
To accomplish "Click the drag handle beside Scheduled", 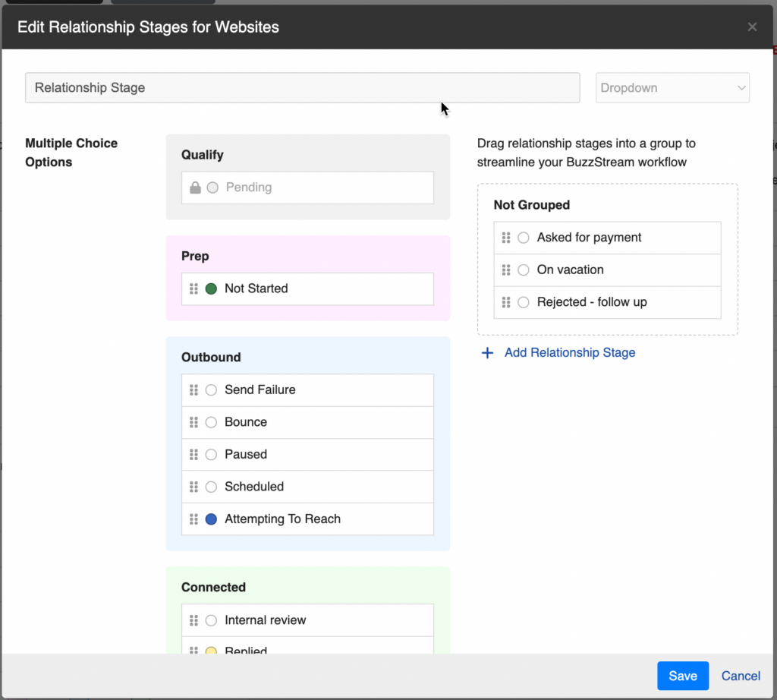I will click(193, 487).
